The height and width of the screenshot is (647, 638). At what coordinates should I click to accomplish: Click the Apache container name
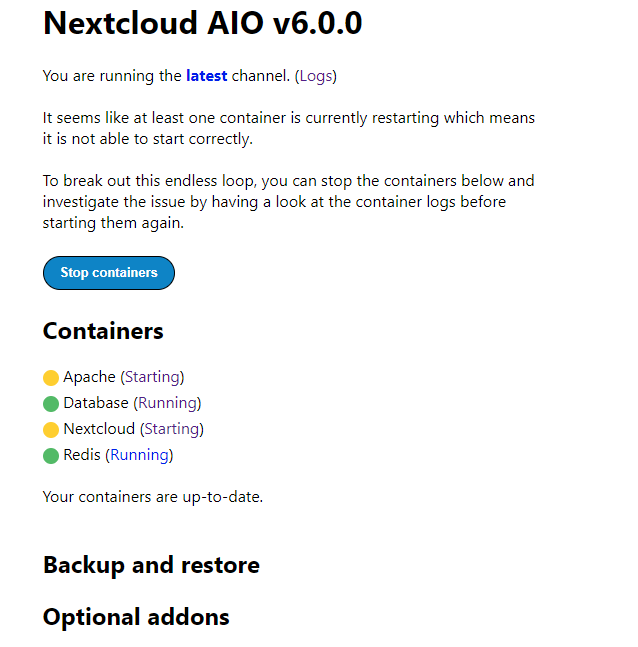[x=89, y=377]
